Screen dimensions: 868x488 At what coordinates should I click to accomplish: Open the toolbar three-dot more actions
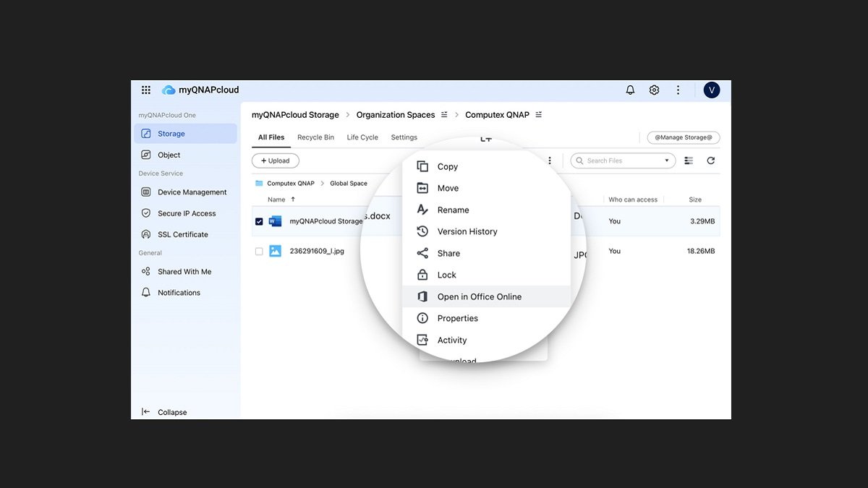click(x=550, y=160)
